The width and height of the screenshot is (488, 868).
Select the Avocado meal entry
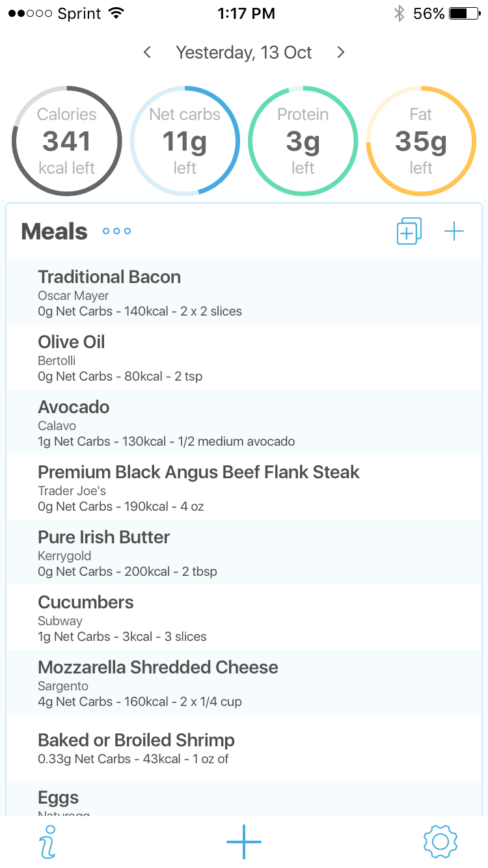coord(244,423)
